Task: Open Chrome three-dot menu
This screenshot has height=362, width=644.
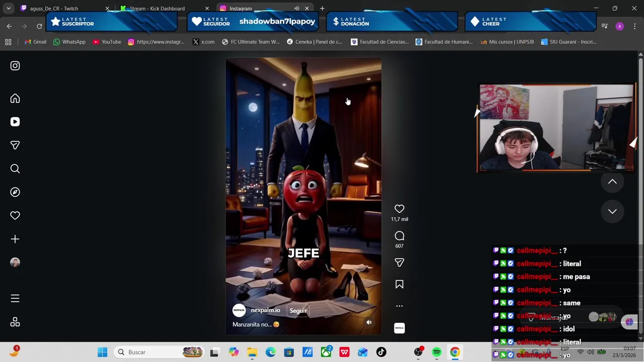Action: click(x=634, y=26)
